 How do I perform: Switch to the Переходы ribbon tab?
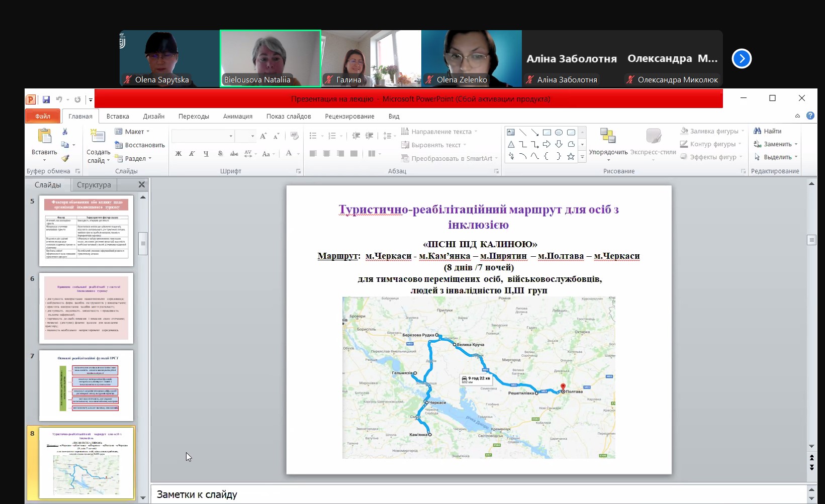point(194,116)
